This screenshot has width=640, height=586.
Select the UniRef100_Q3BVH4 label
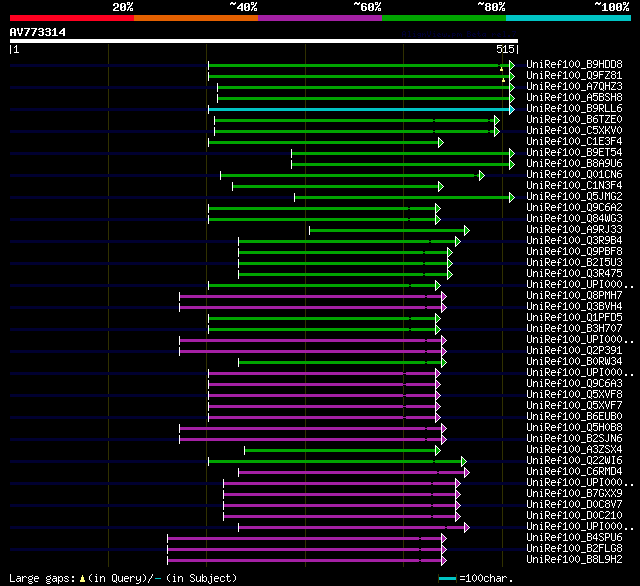click(x=574, y=306)
